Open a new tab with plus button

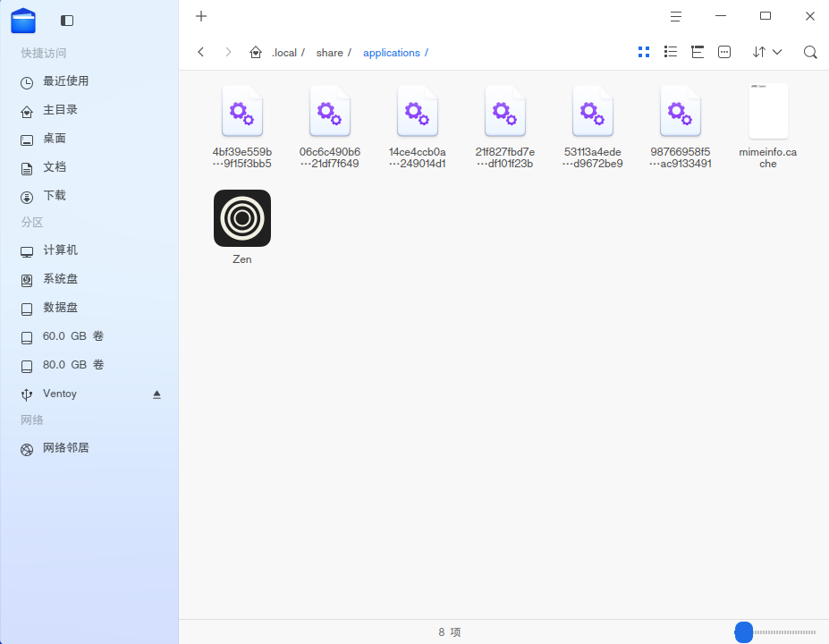201,16
